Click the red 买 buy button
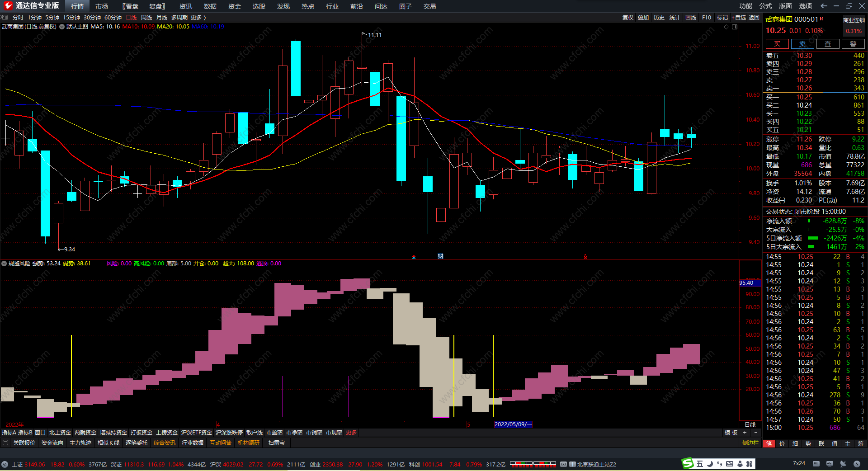Screen dimensions: 868x471 pos(777,44)
